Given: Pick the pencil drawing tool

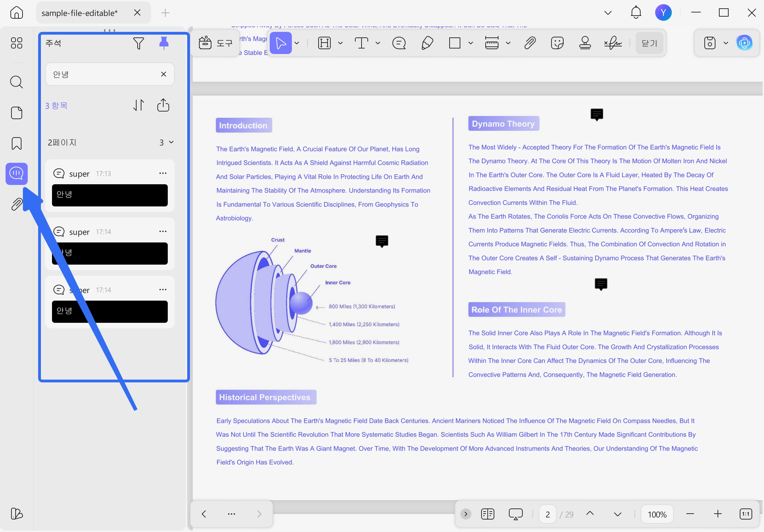Looking at the screenshot, I should (x=427, y=43).
